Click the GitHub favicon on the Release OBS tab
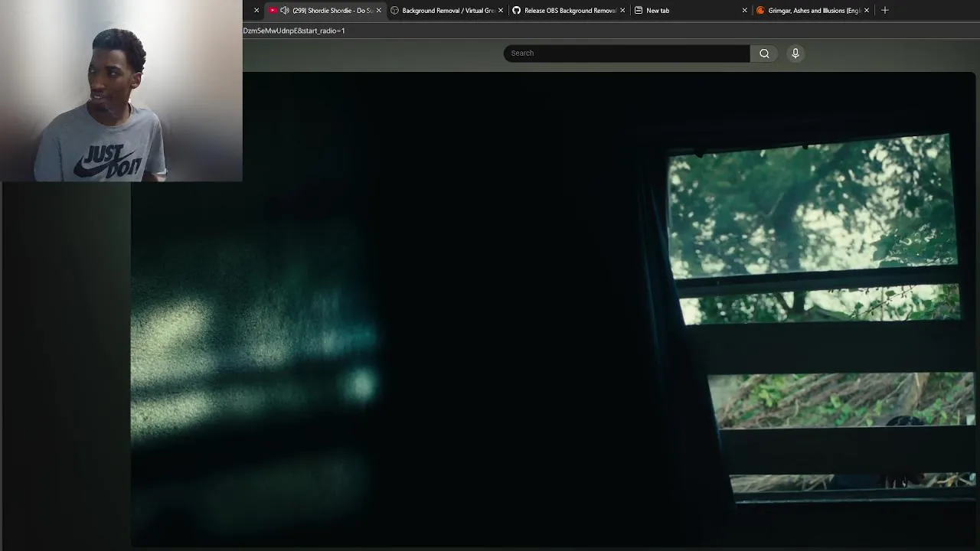 coord(517,10)
